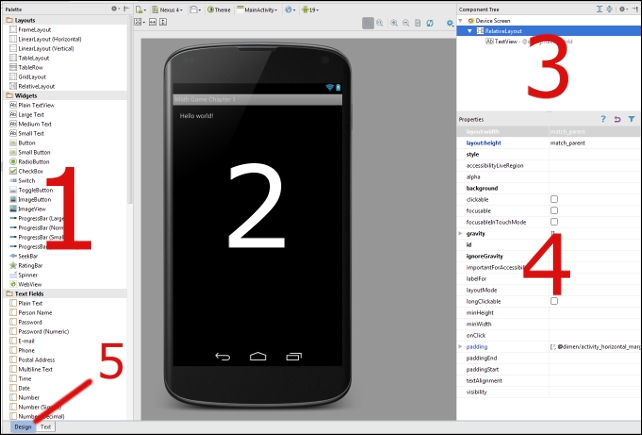Select the CheckBox widget in Palette
The height and width of the screenshot is (435, 642).
pos(32,171)
